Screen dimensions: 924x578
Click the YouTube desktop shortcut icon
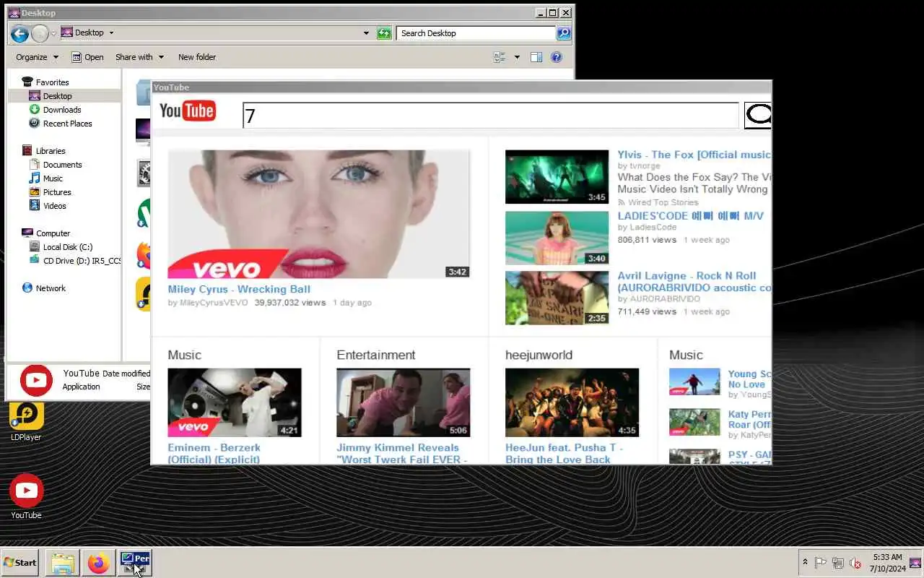click(26, 496)
